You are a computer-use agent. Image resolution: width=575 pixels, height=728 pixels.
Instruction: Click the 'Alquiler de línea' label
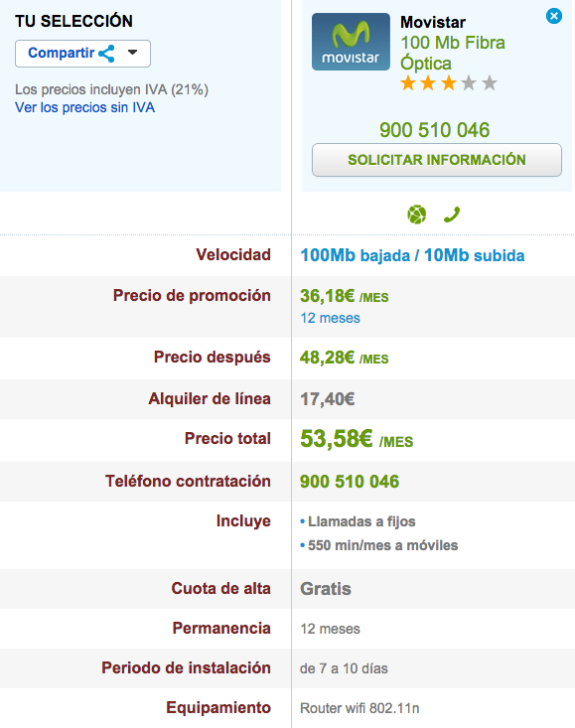click(x=210, y=398)
